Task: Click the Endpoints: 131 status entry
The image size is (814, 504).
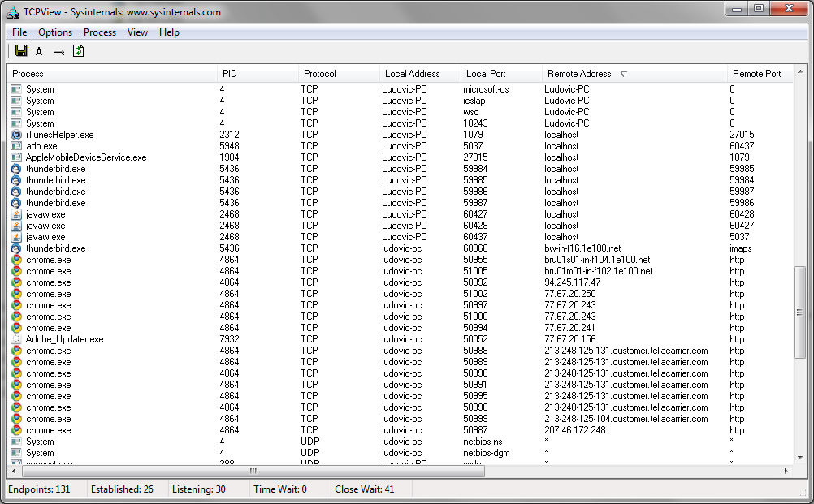Action: pyautogui.click(x=40, y=489)
